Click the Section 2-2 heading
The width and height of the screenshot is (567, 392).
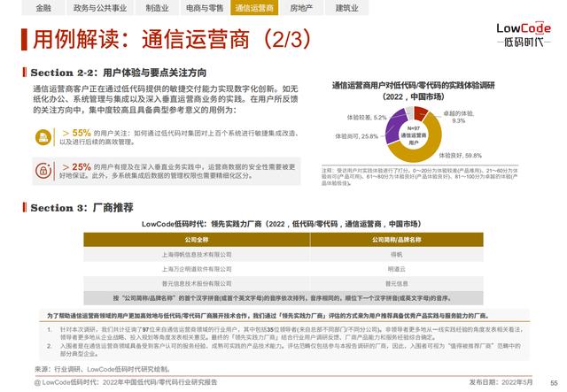(x=118, y=73)
